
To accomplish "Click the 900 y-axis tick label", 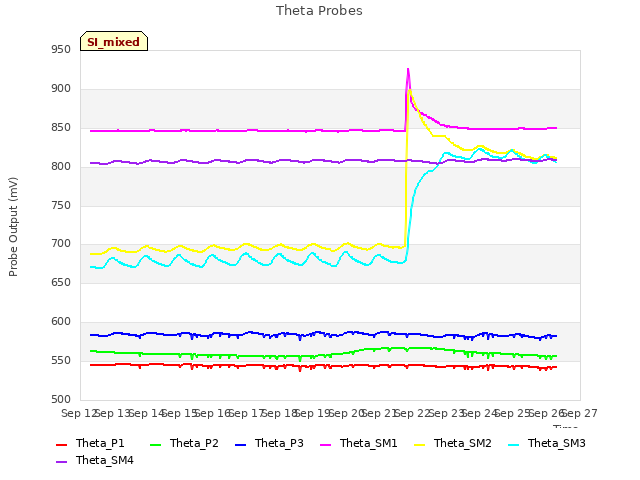I will tap(61, 89).
